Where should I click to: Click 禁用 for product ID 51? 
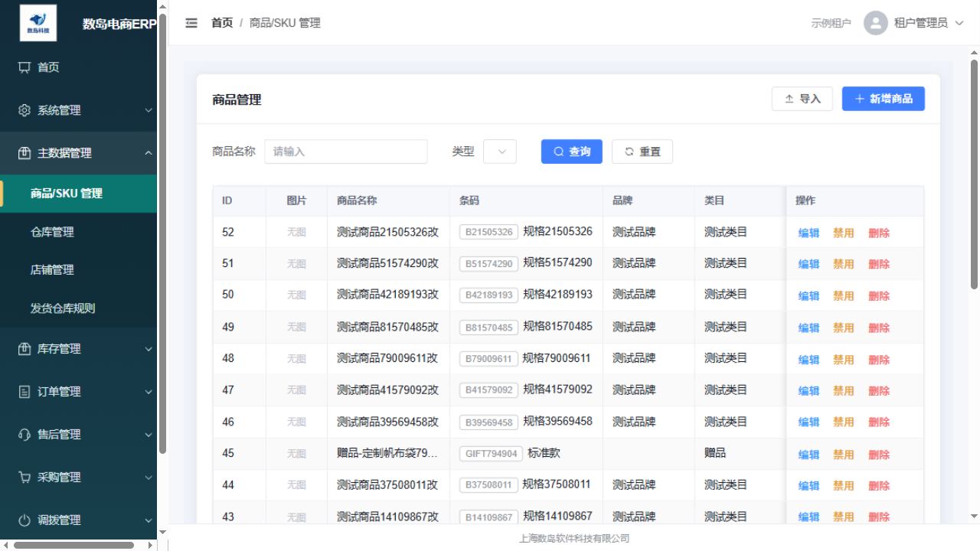click(x=844, y=265)
